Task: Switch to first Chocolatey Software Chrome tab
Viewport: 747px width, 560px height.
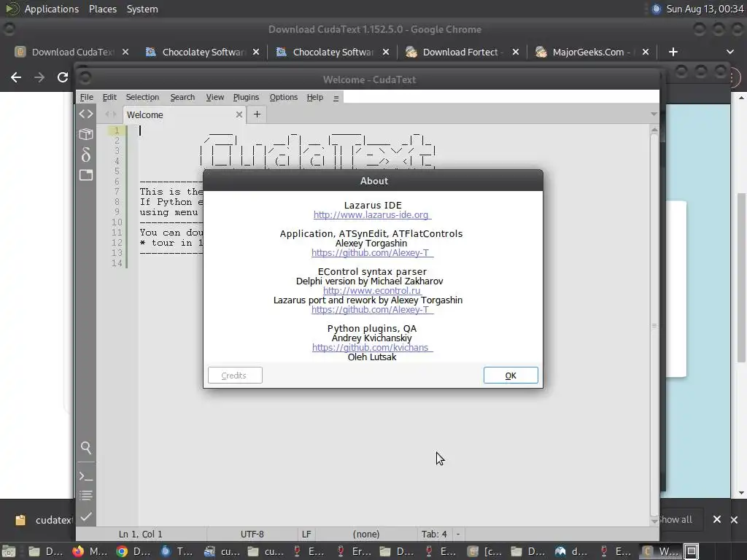Action: pos(203,52)
